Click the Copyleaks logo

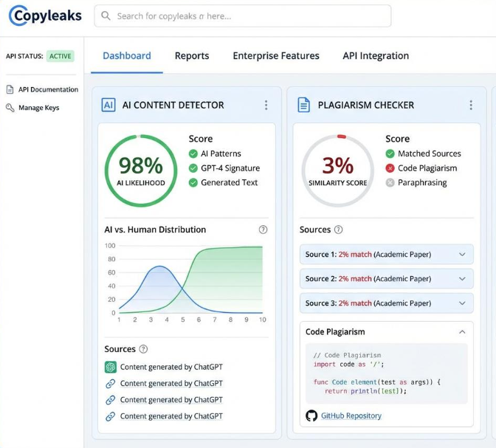(45, 15)
